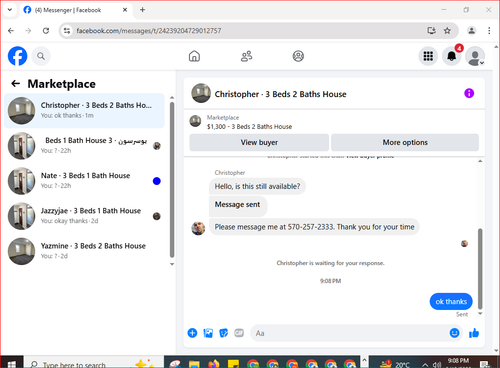
Task: Open the Yazmine 3 Beds 2 Baths chat
Action: point(84,251)
